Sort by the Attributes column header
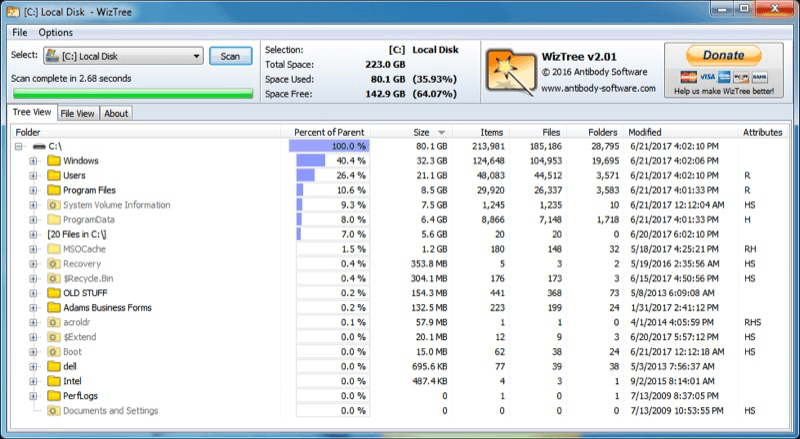 [x=763, y=132]
